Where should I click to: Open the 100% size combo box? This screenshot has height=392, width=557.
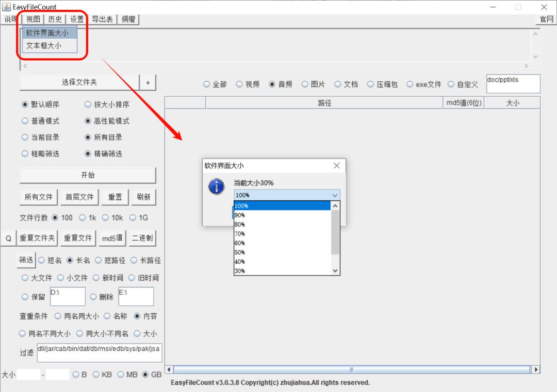point(287,195)
